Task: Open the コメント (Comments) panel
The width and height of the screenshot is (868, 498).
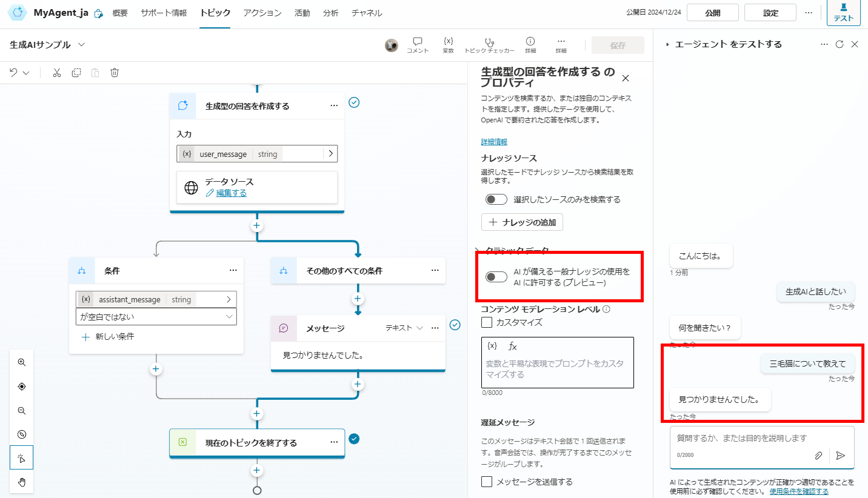Action: click(417, 45)
